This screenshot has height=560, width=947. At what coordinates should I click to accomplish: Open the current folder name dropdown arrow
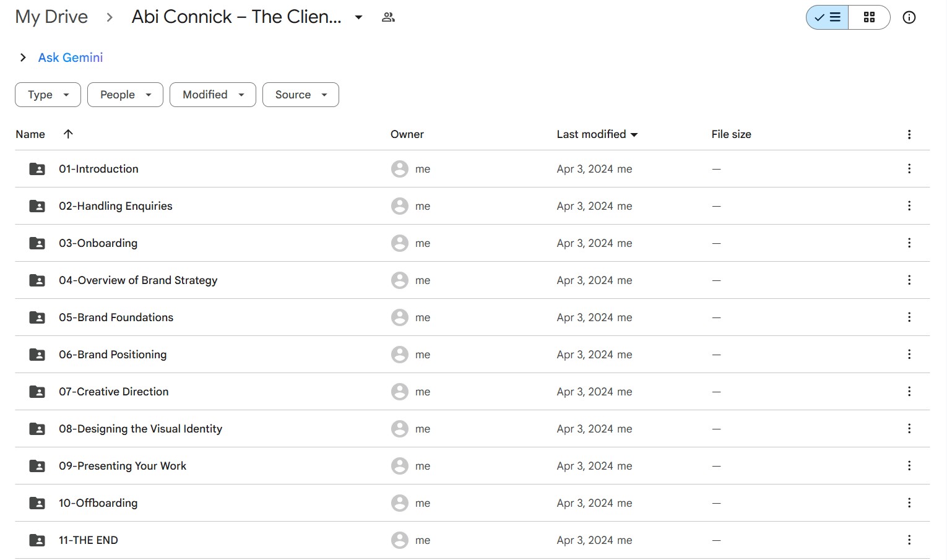(x=358, y=17)
